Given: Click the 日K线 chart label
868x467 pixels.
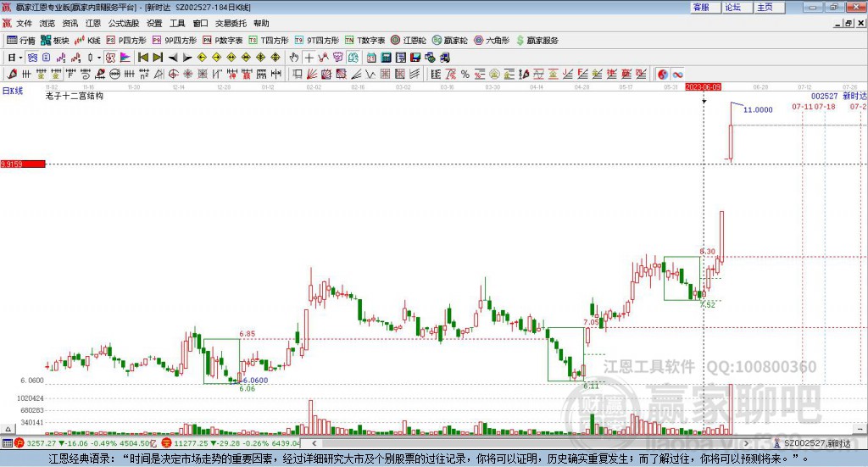Looking at the screenshot, I should click(x=13, y=91).
